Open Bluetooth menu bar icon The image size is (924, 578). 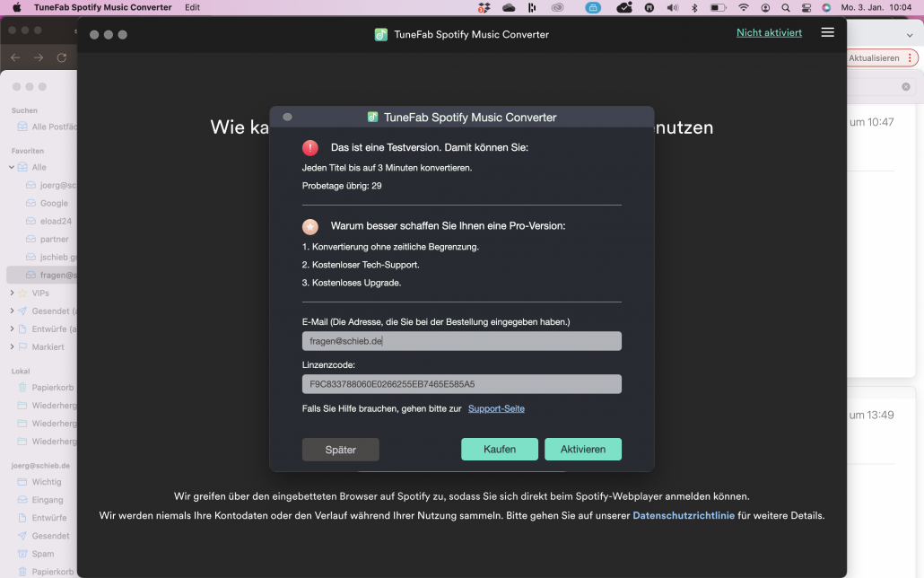click(694, 8)
